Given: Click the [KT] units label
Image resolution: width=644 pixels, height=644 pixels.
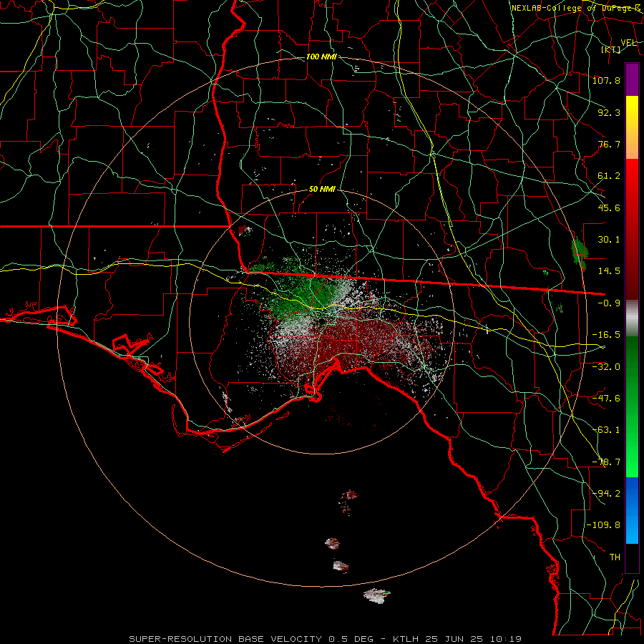Looking at the screenshot, I should coord(611,50).
